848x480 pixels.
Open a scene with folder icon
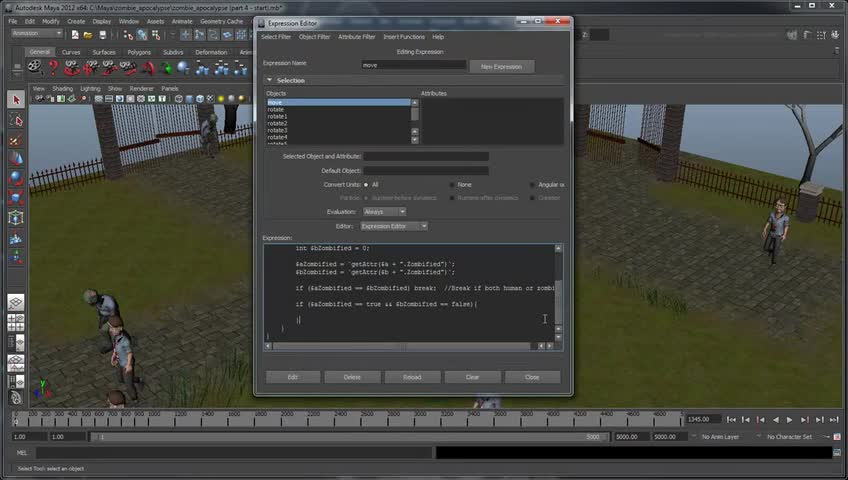88,35
